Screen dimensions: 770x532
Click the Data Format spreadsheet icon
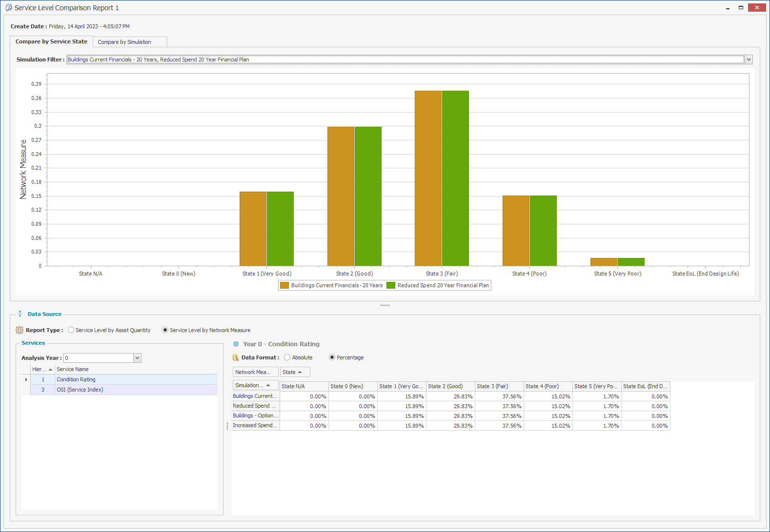click(x=236, y=357)
